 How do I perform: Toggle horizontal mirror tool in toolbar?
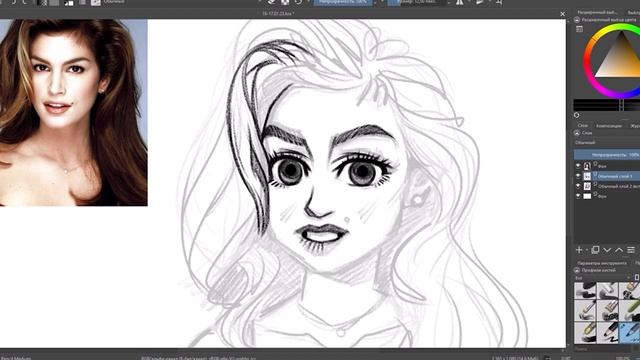click(x=460, y=2)
